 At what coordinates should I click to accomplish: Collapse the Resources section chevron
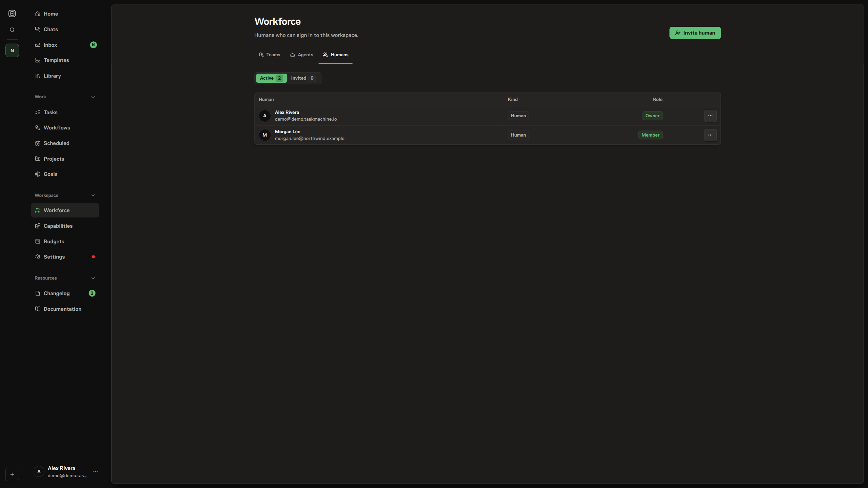click(93, 278)
